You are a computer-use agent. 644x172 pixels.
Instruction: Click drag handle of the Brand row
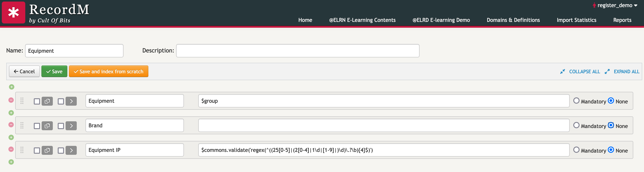pos(22,125)
